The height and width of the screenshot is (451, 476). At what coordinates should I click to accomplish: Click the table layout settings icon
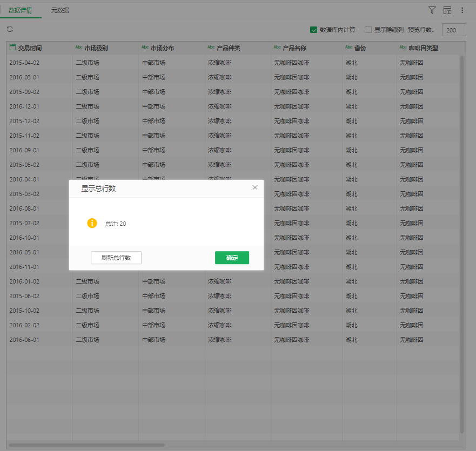[447, 10]
